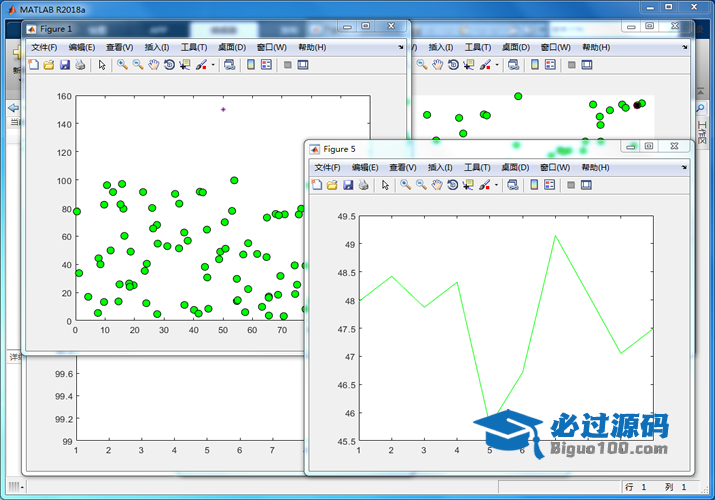Select Rotate 3D tool in Figure 5
The height and width of the screenshot is (500, 715).
[452, 185]
